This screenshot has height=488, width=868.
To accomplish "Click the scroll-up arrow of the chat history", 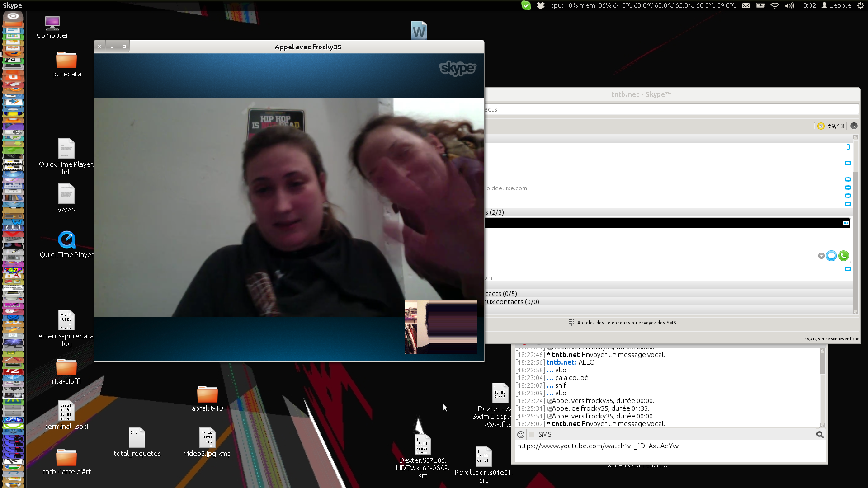I will click(822, 351).
